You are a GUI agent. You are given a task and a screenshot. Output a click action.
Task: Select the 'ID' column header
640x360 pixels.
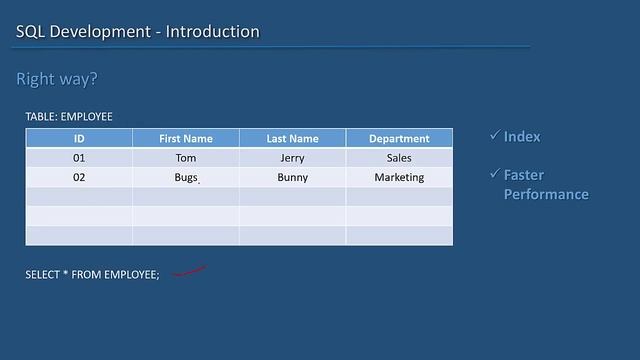click(x=79, y=138)
